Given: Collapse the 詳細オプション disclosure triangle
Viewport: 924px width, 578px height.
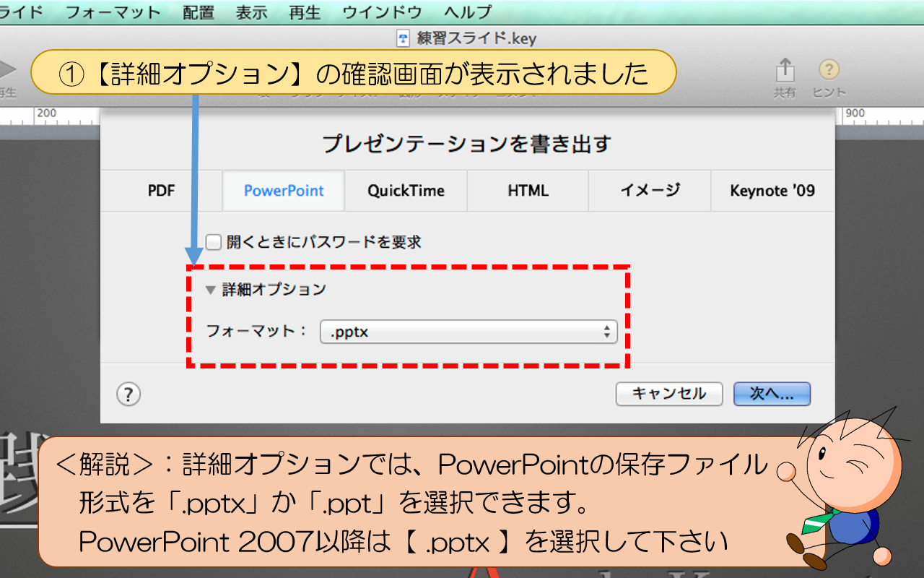Looking at the screenshot, I should tap(210, 290).
